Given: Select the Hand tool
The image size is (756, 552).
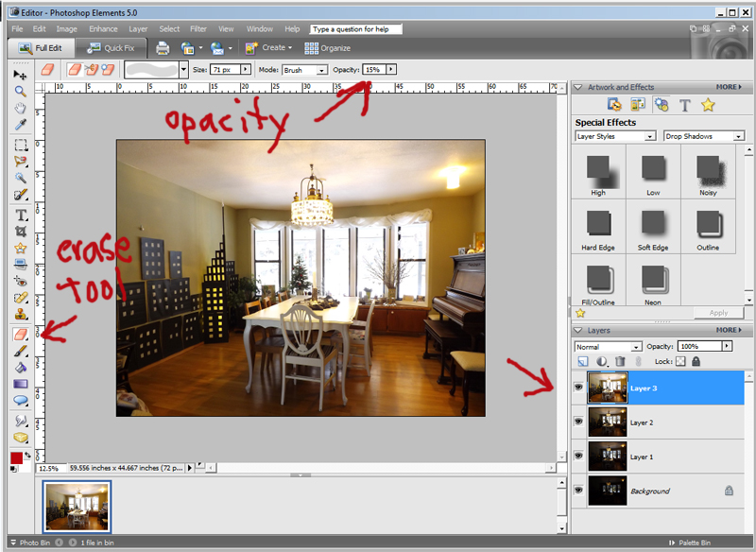Looking at the screenshot, I should point(20,108).
